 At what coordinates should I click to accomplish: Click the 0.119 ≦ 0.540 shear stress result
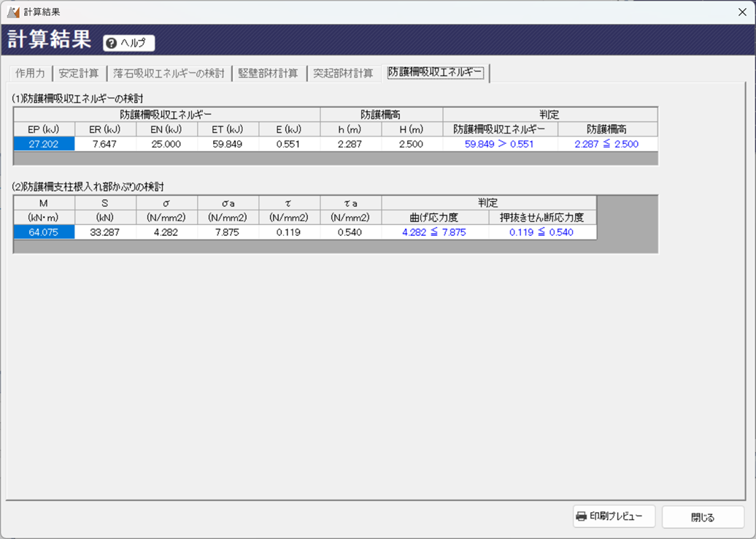tap(541, 232)
